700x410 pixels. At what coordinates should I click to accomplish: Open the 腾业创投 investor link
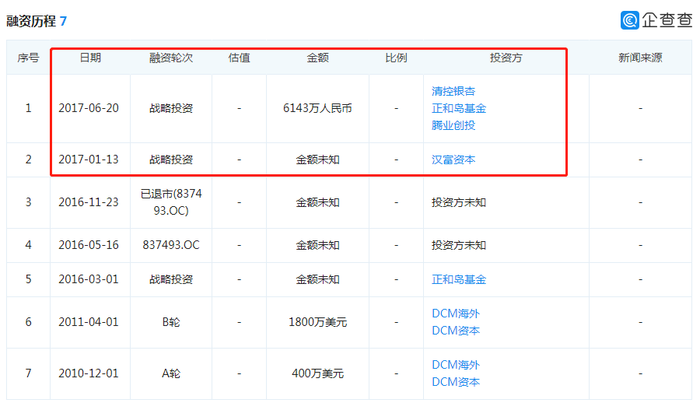453,125
